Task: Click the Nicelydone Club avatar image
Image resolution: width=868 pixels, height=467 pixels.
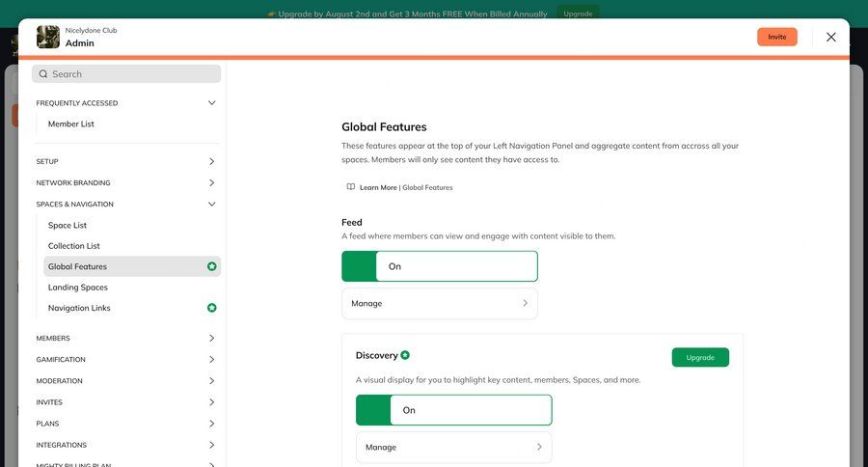Action: (48, 37)
